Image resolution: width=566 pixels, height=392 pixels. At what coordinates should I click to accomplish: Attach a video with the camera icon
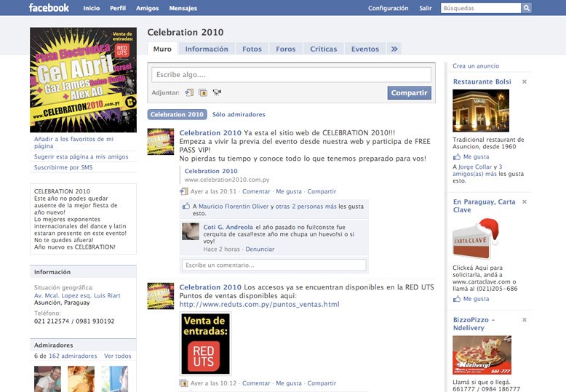(217, 93)
